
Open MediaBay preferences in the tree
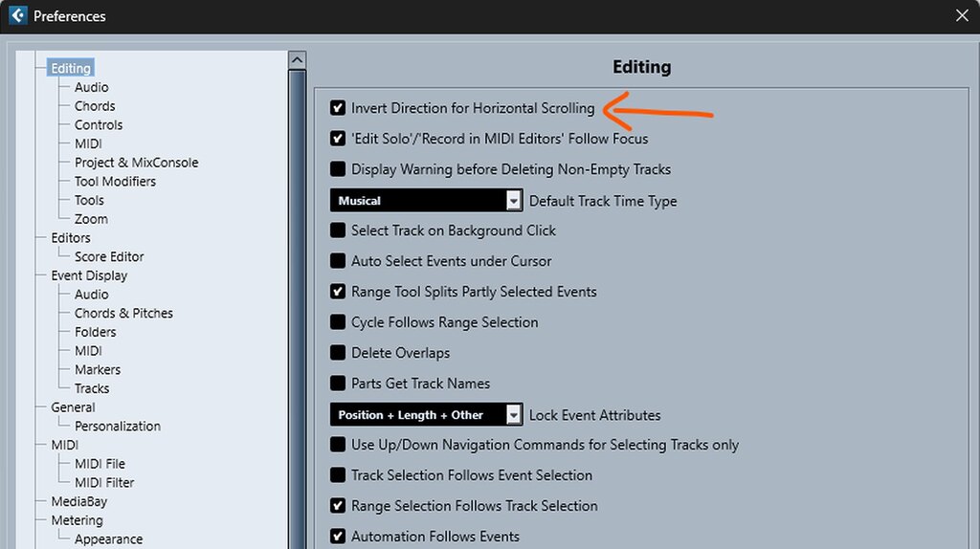[x=78, y=501]
